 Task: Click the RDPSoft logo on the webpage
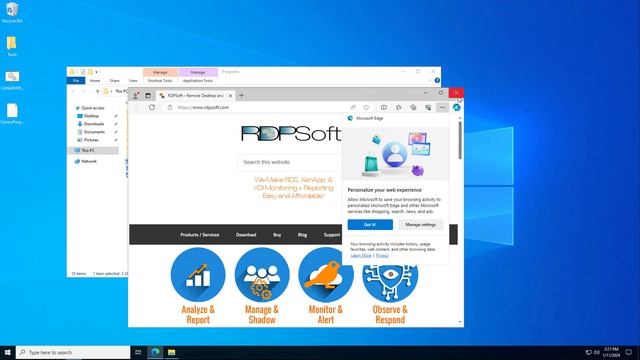291,134
